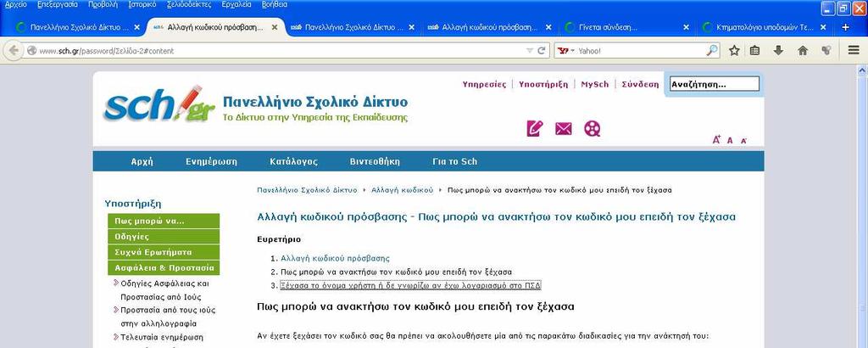This screenshot has height=348, width=868.
Task: Open the pencil and notepad icon on site header
Action: [535, 129]
